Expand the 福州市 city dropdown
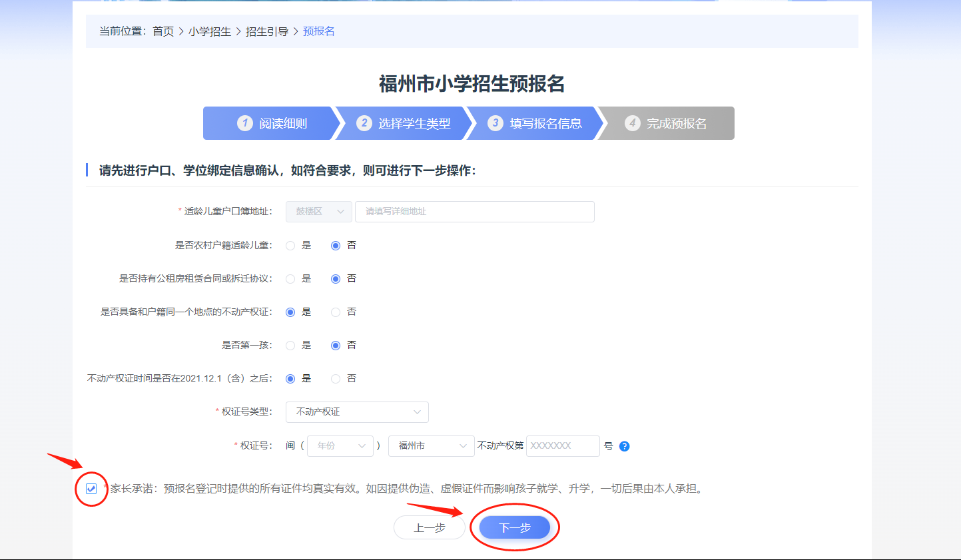Screen dimensions: 961x560 431,446
